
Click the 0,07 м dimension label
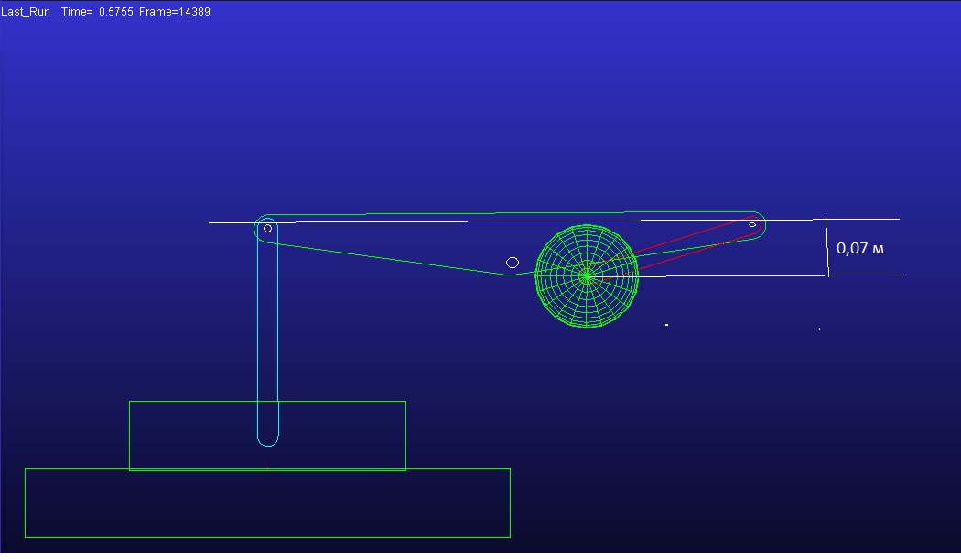(859, 248)
